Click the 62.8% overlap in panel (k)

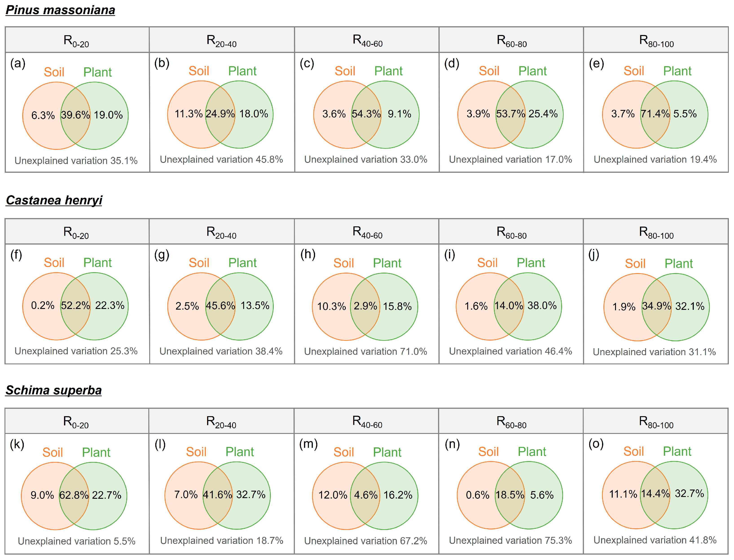click(74, 495)
